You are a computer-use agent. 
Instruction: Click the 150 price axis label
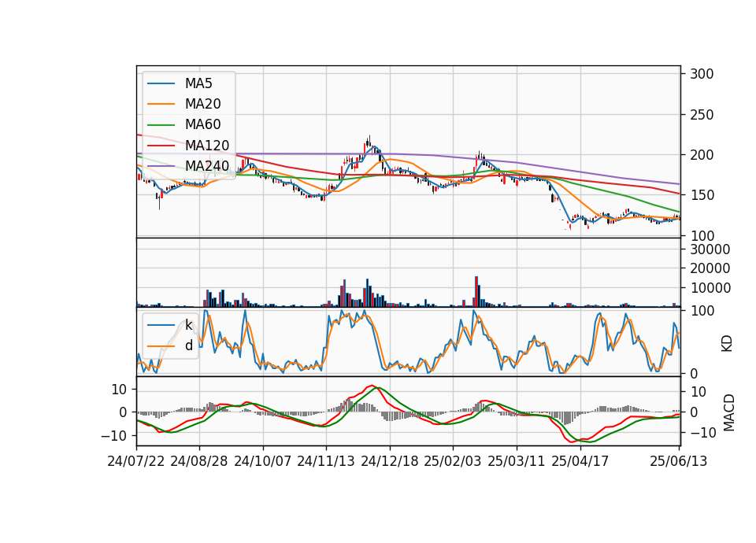[x=702, y=195]
